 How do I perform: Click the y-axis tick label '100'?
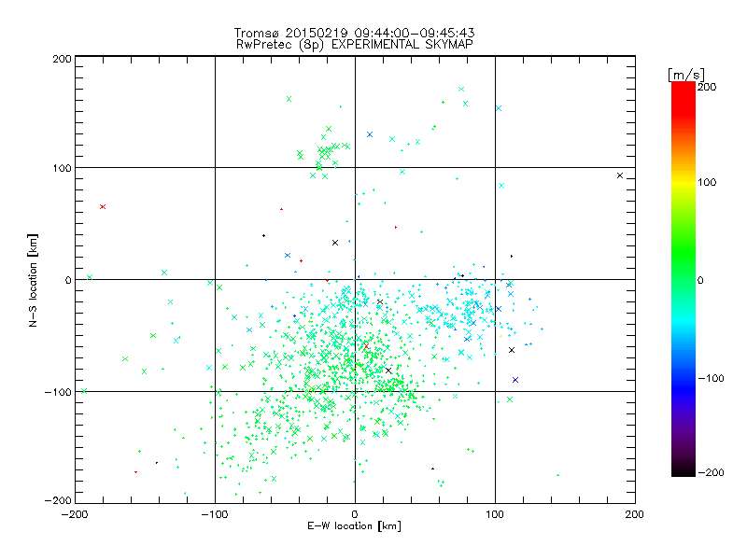pos(62,168)
